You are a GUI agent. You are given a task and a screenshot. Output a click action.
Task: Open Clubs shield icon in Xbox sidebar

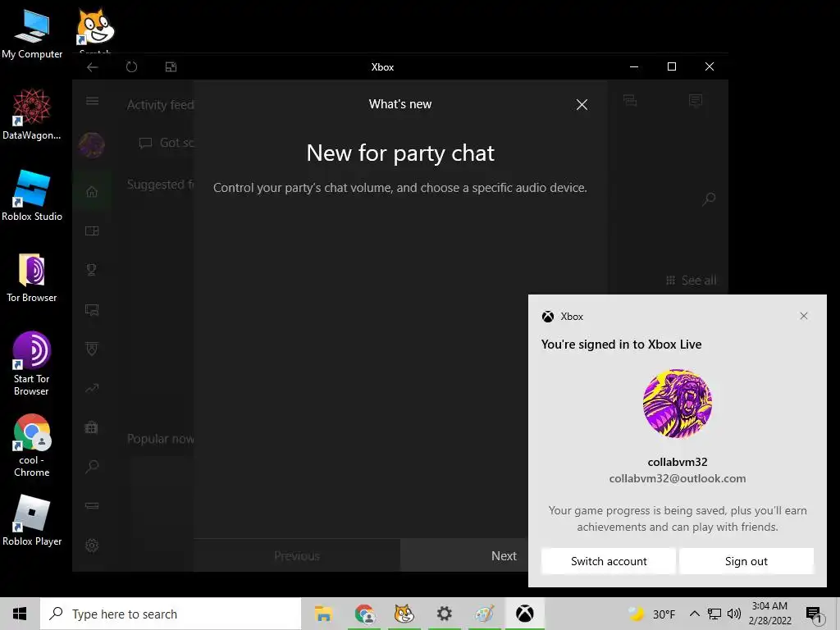[x=92, y=349]
